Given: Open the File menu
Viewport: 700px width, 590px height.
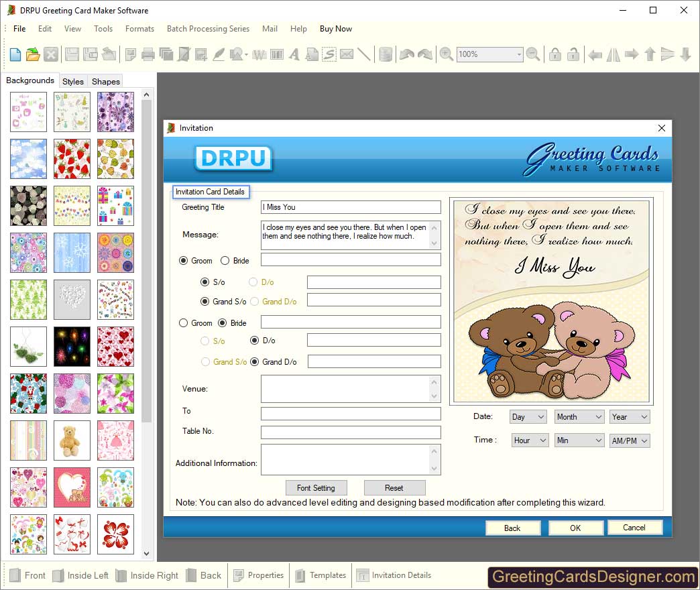Looking at the screenshot, I should [x=19, y=29].
